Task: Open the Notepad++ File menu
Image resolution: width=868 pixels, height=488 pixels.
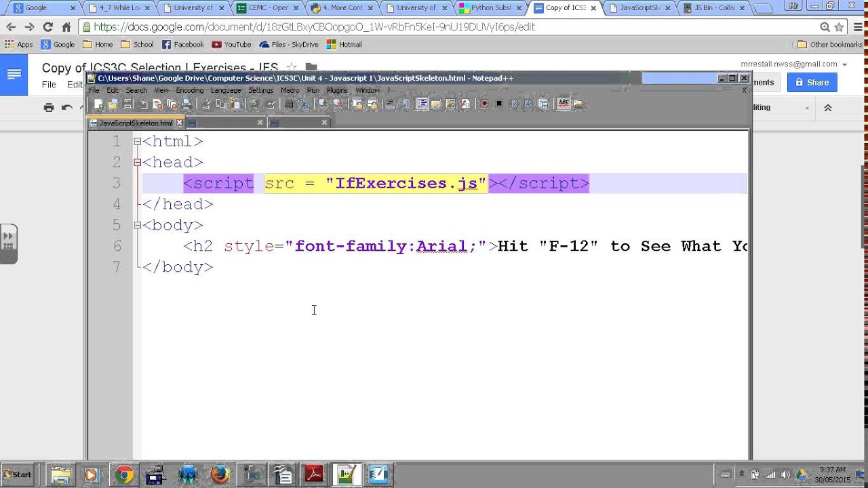Action: (94, 90)
